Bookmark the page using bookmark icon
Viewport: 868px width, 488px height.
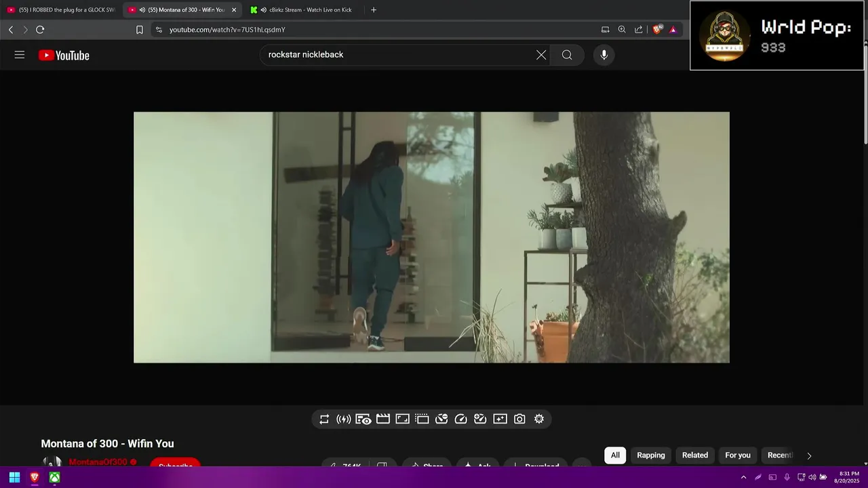point(140,30)
